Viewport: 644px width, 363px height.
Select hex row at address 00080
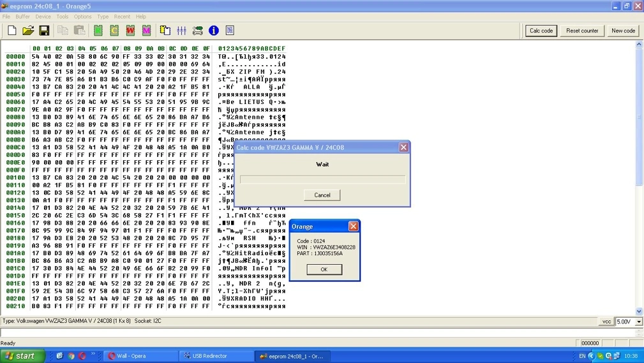(146, 117)
